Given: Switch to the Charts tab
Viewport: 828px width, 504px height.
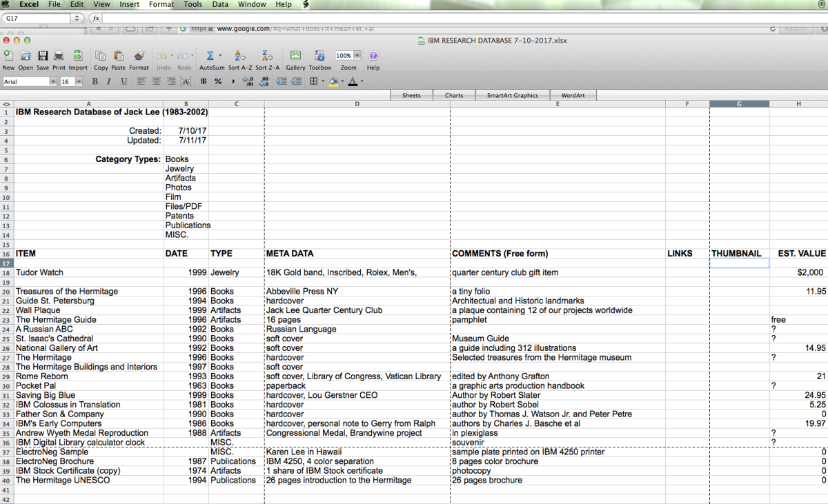Looking at the screenshot, I should 454,95.
